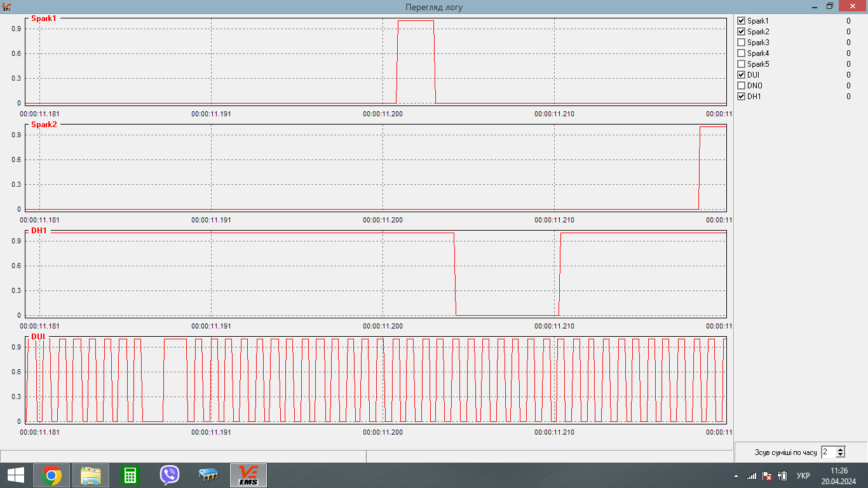868x488 pixels.
Task: Click the Spark1 pulse in top graph
Action: (x=416, y=62)
